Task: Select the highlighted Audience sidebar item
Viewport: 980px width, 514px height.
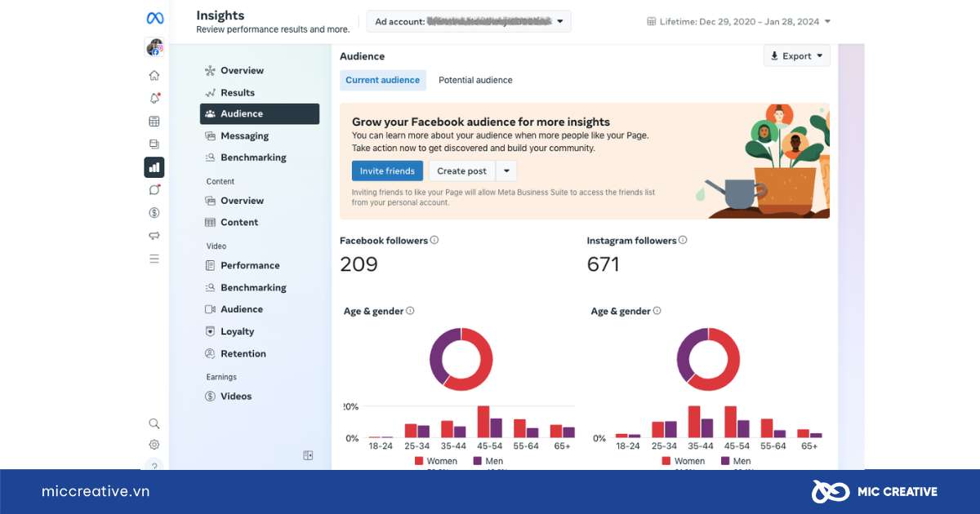Action: [x=260, y=114]
